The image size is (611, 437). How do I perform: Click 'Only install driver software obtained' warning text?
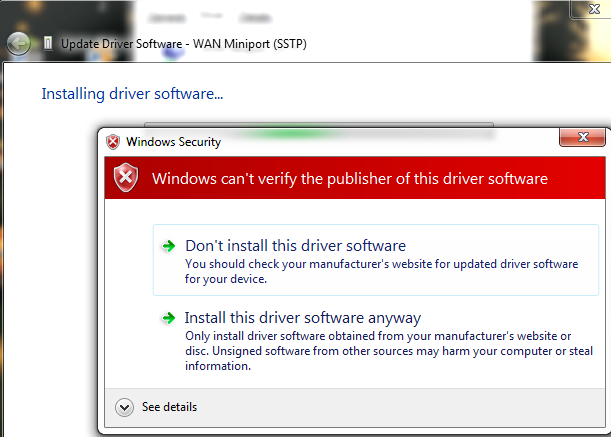(389, 351)
